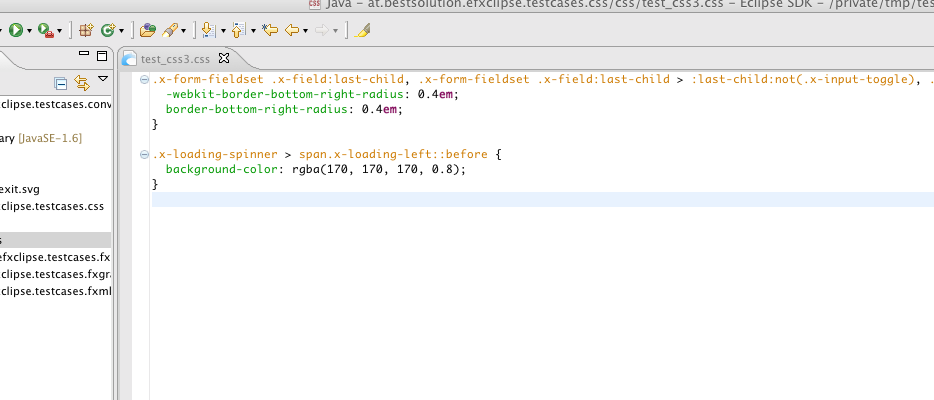Image resolution: width=934 pixels, height=400 pixels.
Task: Jump to Next Annotation
Action: [207, 30]
